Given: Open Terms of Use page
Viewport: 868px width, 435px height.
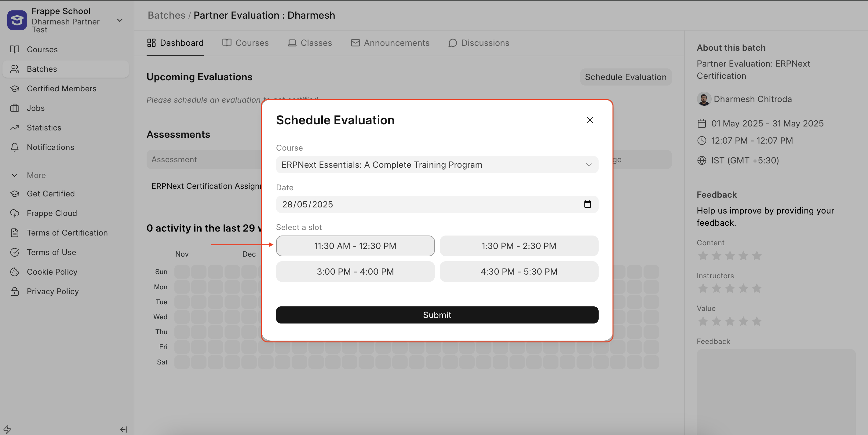Looking at the screenshot, I should [66, 252].
